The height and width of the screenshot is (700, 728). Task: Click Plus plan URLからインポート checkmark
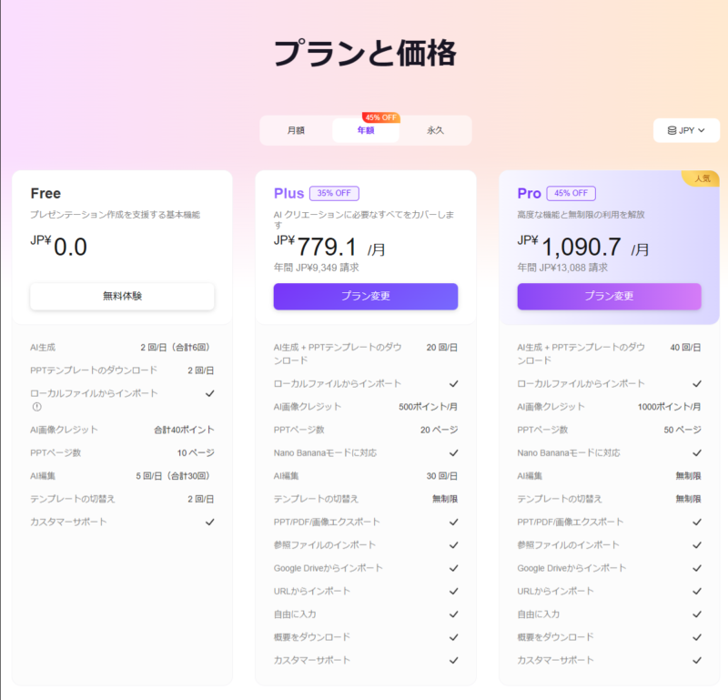pyautogui.click(x=453, y=591)
